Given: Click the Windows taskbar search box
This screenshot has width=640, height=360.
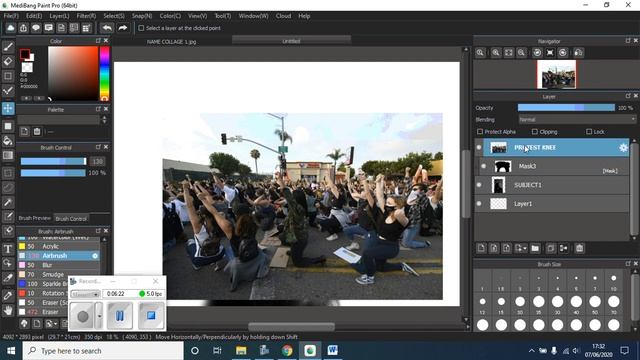Looking at the screenshot, I should [x=103, y=351].
